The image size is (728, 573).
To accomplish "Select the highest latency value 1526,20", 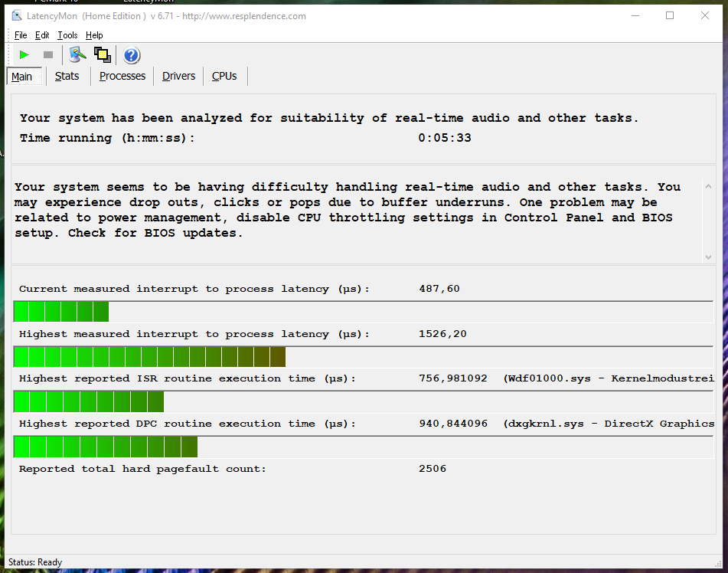I will [442, 334].
